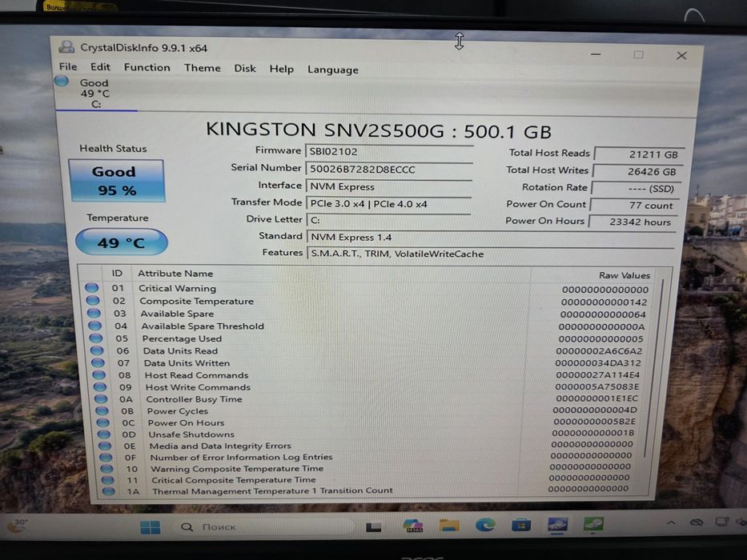This screenshot has height=560, width=747.
Task: Click the Firmware field SBI02102
Action: [389, 151]
